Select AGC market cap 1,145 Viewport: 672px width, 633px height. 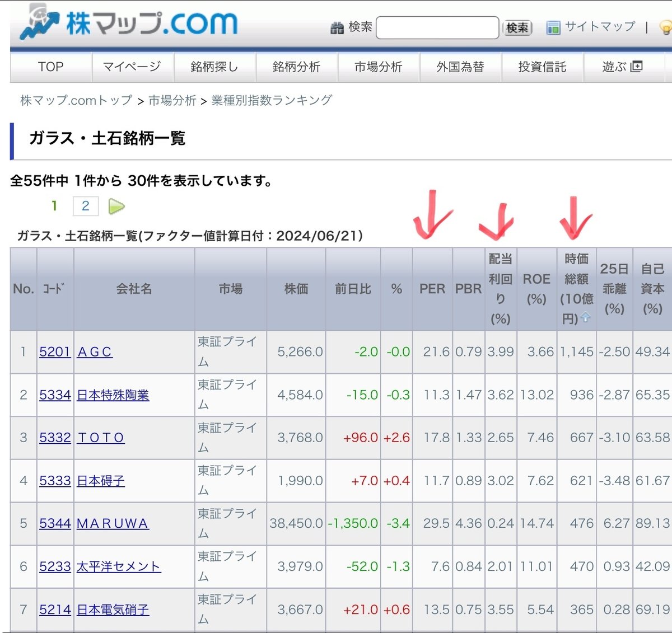[577, 352]
